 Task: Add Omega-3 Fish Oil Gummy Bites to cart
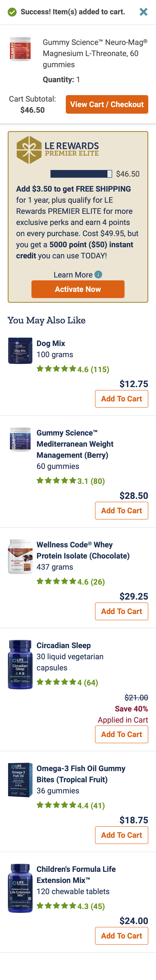[x=121, y=835]
